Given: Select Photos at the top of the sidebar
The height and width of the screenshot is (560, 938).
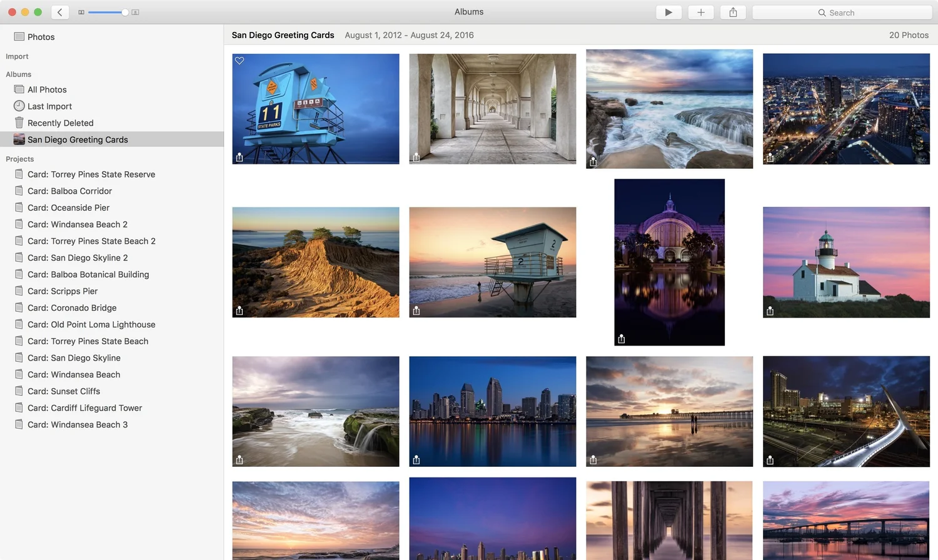Looking at the screenshot, I should pyautogui.click(x=41, y=37).
